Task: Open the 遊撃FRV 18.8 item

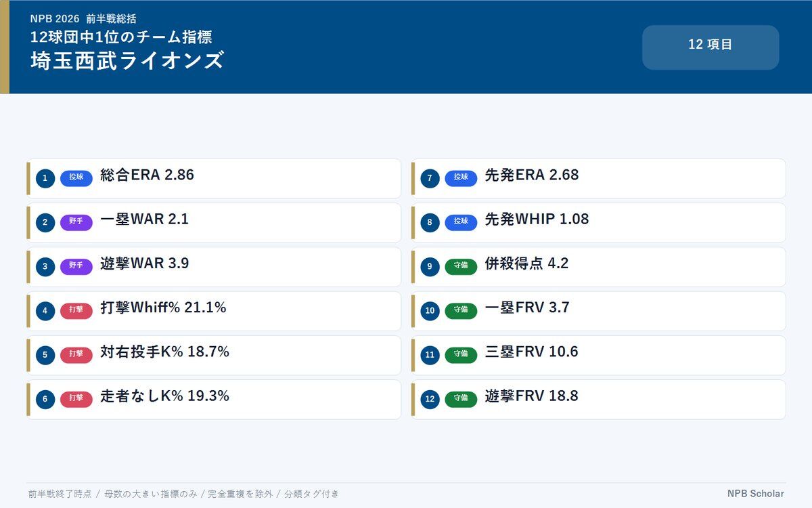Action: tap(599, 400)
